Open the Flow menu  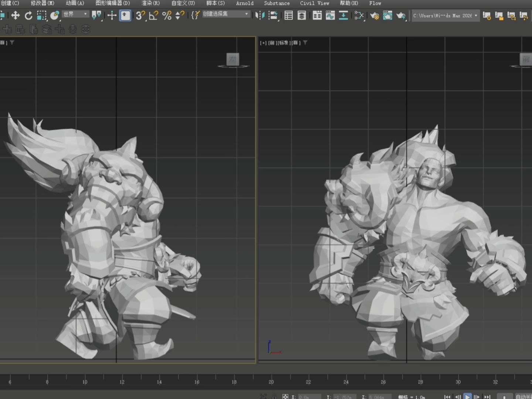[375, 3]
